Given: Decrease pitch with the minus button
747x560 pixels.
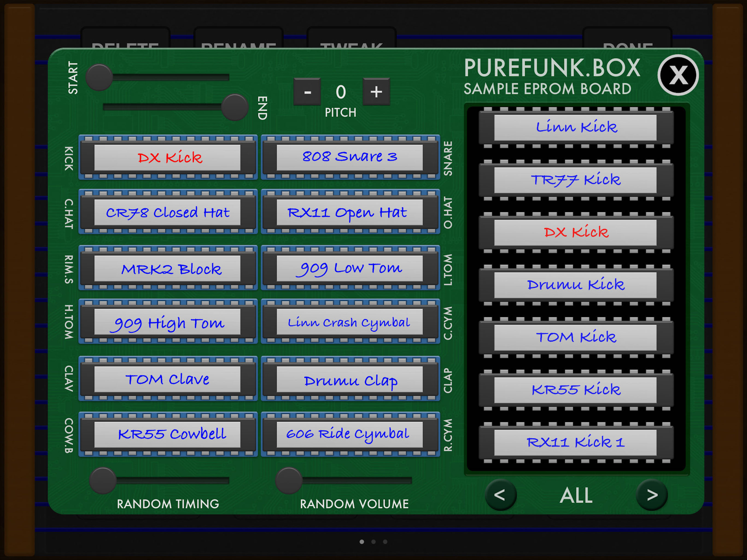Looking at the screenshot, I should (x=307, y=92).
